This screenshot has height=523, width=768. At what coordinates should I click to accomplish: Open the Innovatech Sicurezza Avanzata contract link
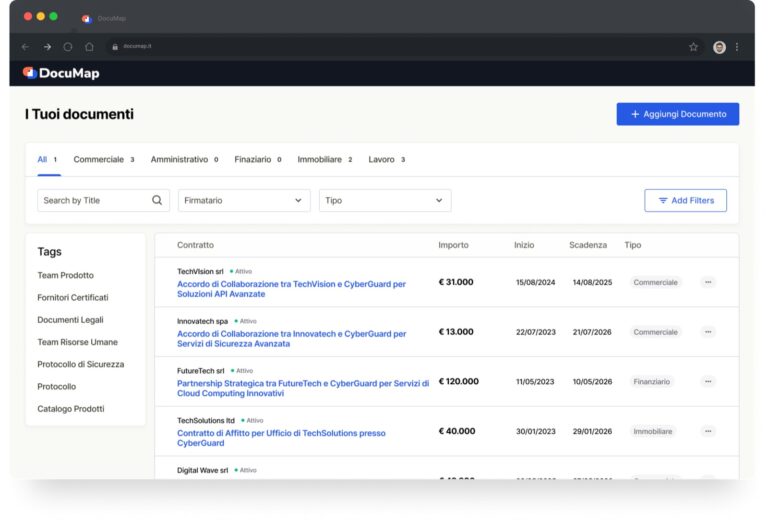click(291, 339)
